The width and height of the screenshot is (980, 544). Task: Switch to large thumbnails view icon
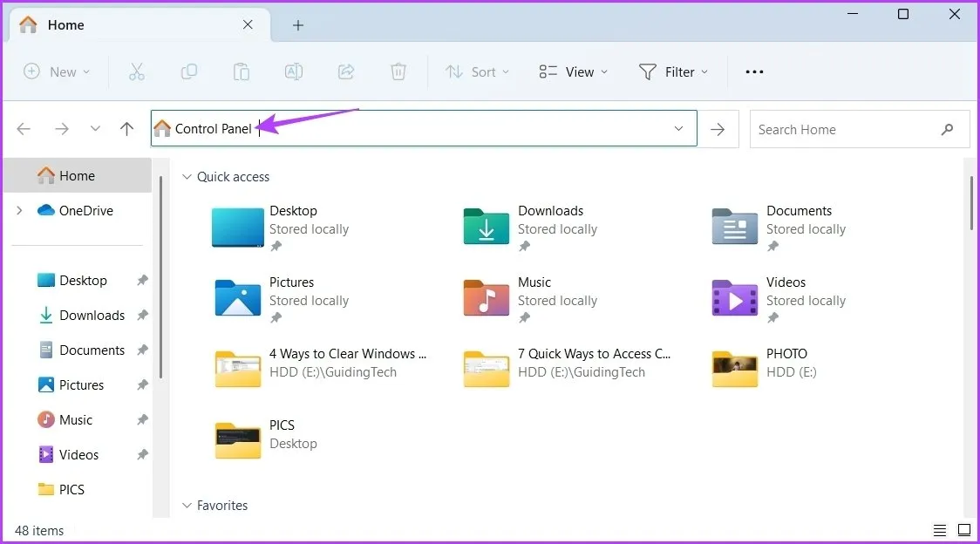coord(963,530)
